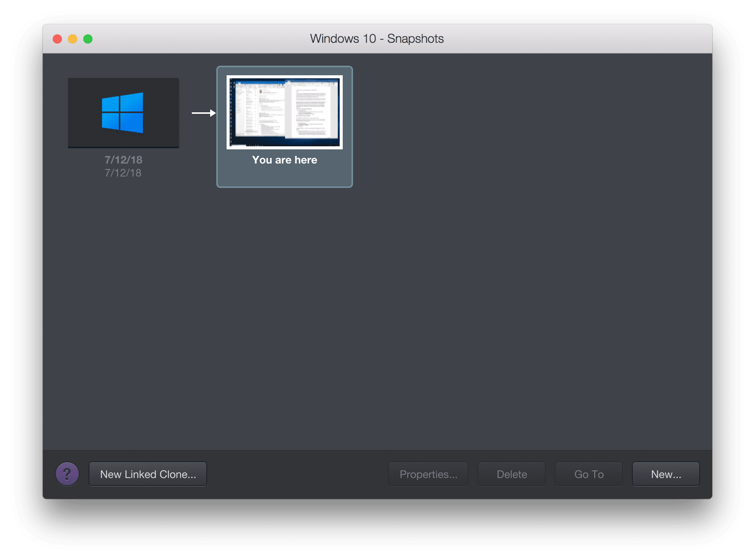
Task: Click the Go To button
Action: [589, 474]
